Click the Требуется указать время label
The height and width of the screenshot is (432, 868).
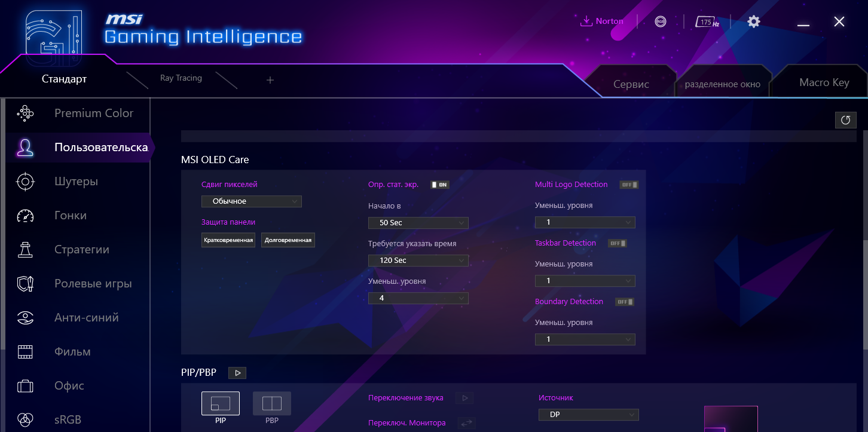click(412, 244)
